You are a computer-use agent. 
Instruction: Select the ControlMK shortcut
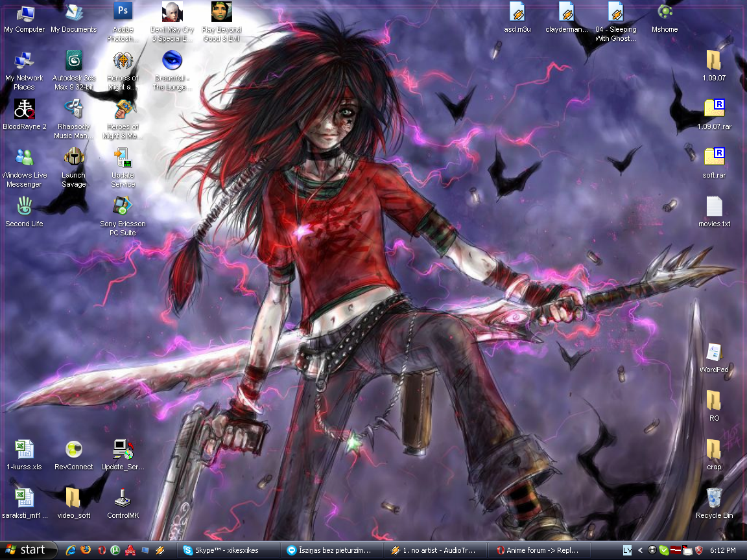pos(123,504)
